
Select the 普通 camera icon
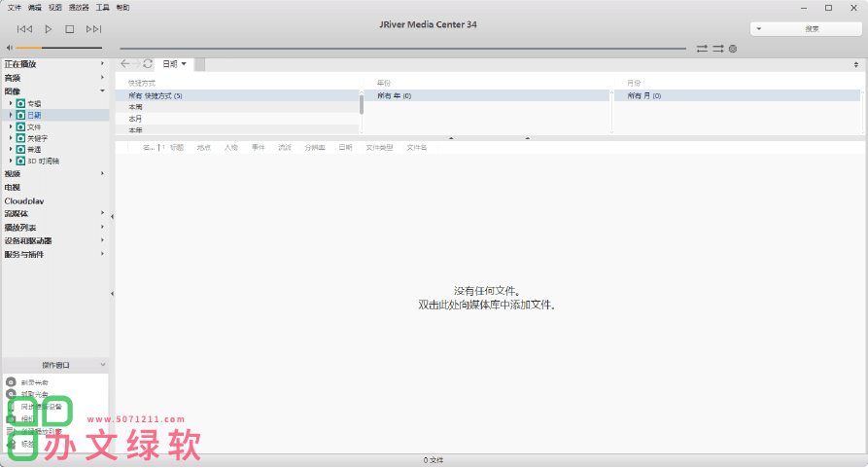tap(20, 150)
